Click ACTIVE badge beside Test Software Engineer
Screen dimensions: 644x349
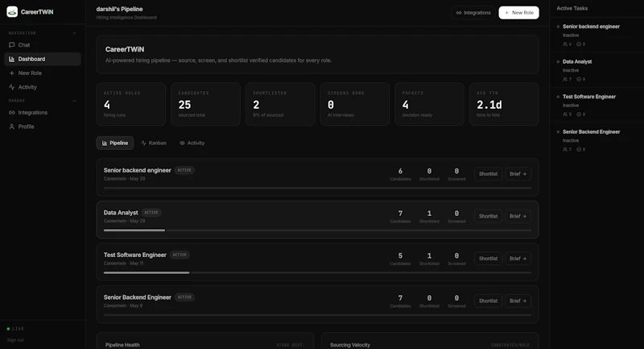(x=180, y=255)
